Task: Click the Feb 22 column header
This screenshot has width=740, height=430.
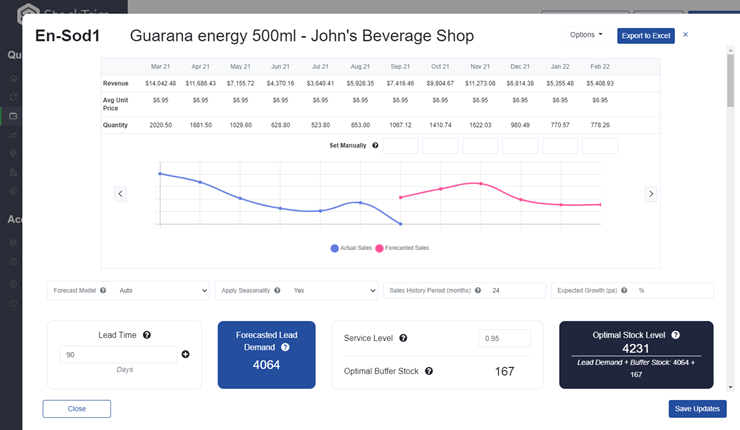Action: (x=600, y=67)
